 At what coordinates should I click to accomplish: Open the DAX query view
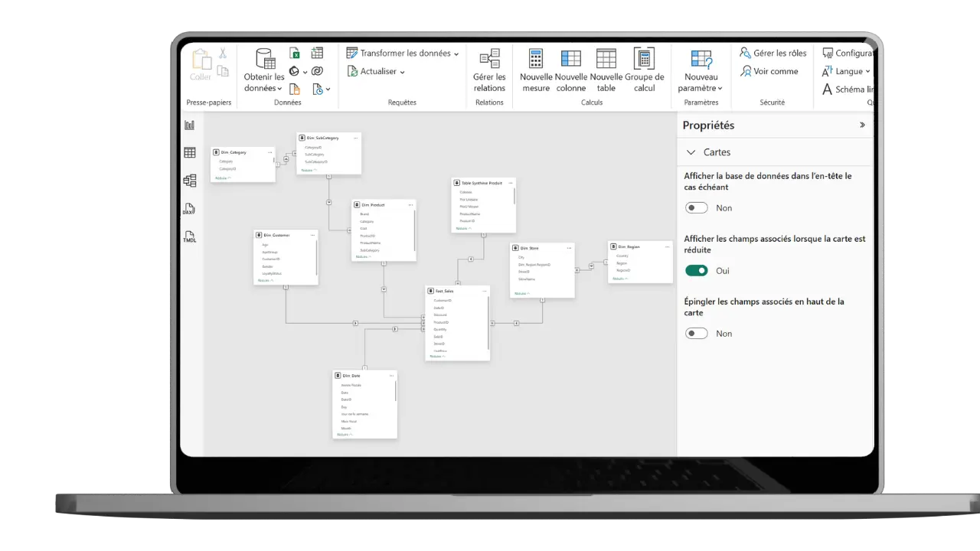pos(190,209)
